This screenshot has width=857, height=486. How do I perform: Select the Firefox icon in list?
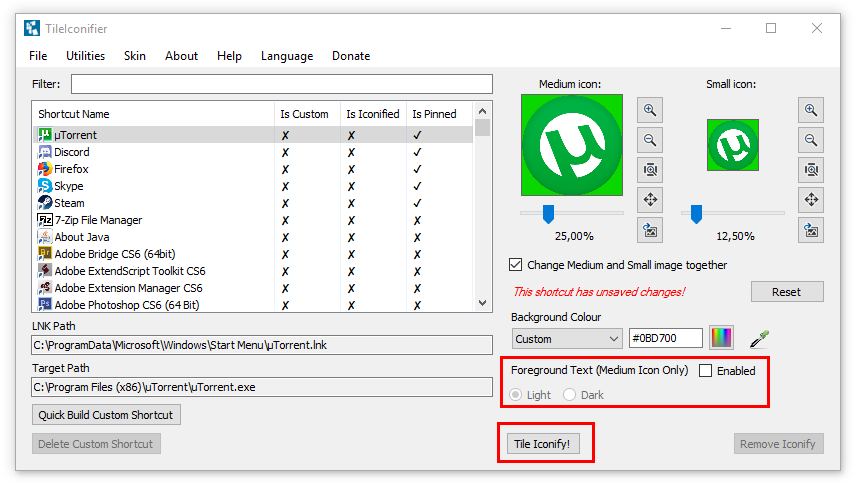tap(45, 169)
